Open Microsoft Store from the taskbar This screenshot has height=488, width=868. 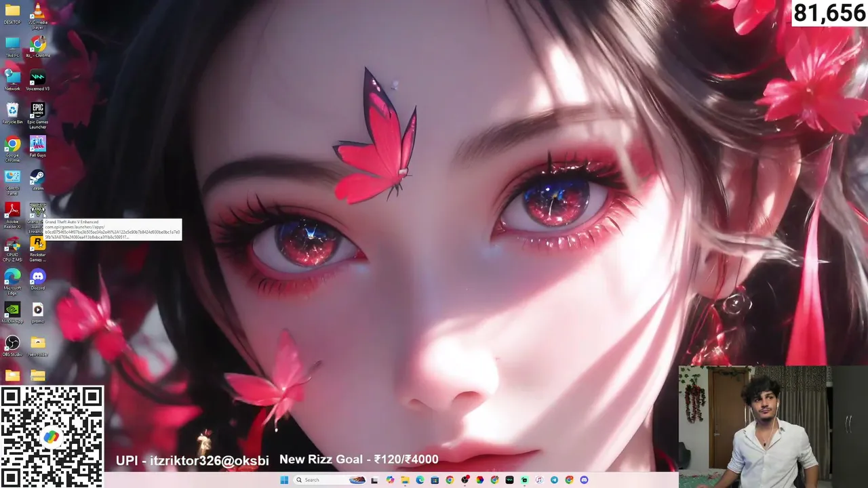click(435, 480)
